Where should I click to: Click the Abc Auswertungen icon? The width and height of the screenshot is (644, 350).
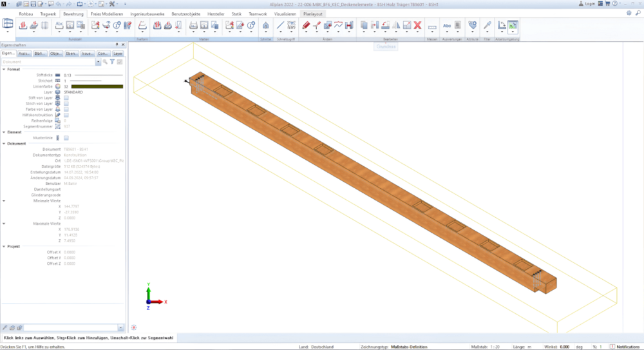coord(447,26)
